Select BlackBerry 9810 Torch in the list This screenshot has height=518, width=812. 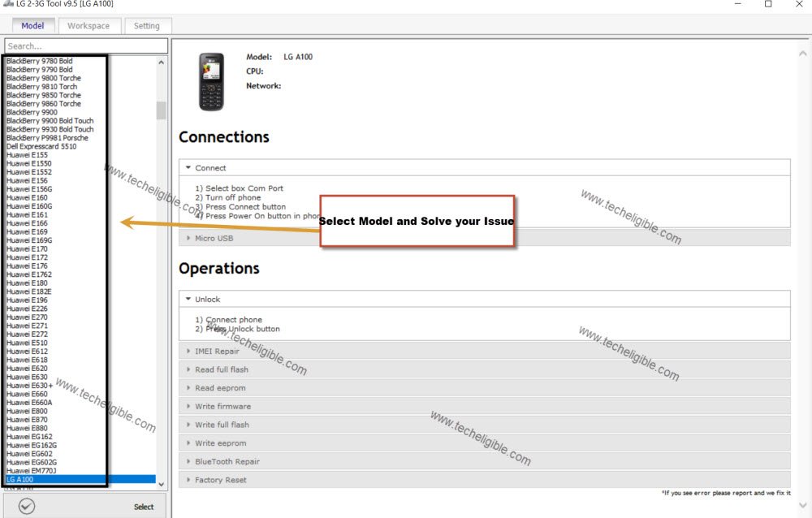41,87
